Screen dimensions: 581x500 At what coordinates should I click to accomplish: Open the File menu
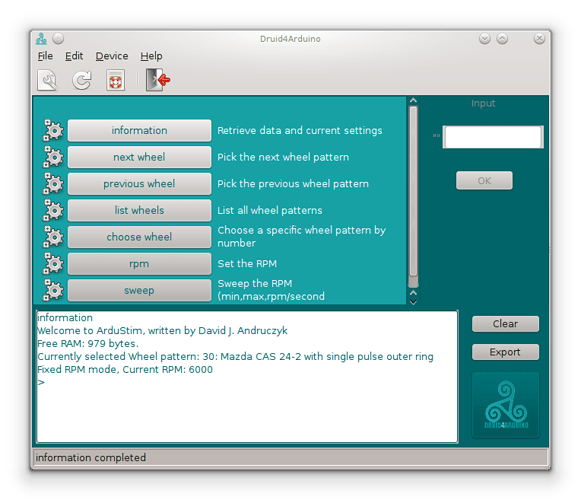tap(45, 56)
